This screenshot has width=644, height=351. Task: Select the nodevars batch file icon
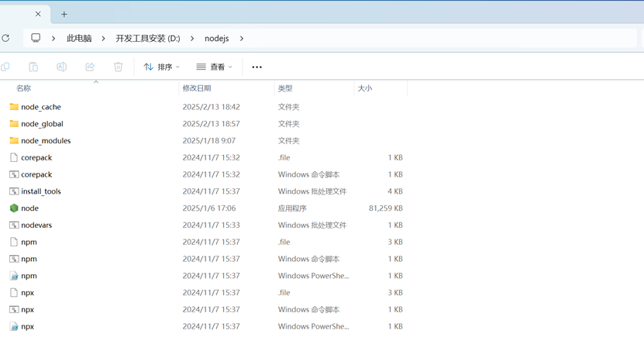(x=14, y=225)
